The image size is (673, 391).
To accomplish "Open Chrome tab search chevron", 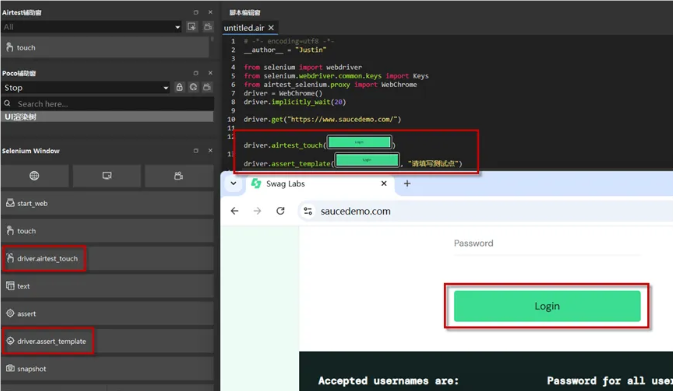I will click(x=233, y=183).
